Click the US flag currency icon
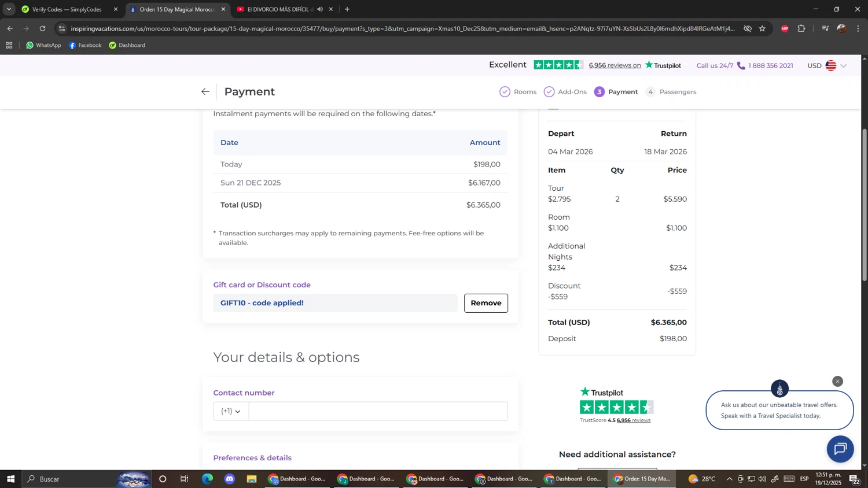Image resolution: width=868 pixels, height=488 pixels. pyautogui.click(x=831, y=65)
